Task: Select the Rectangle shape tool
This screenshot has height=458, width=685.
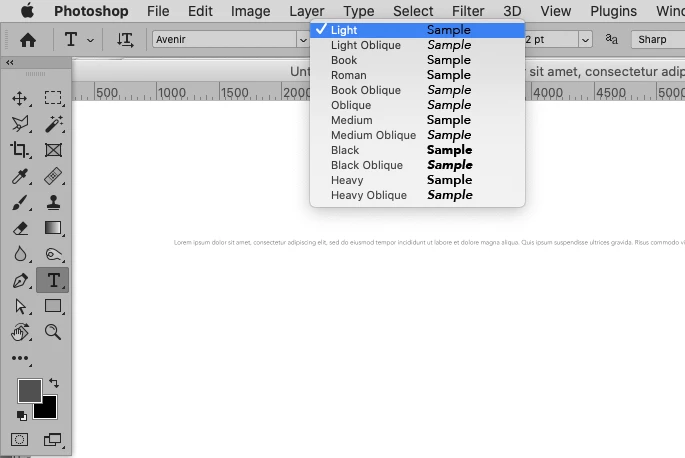Action: point(53,306)
